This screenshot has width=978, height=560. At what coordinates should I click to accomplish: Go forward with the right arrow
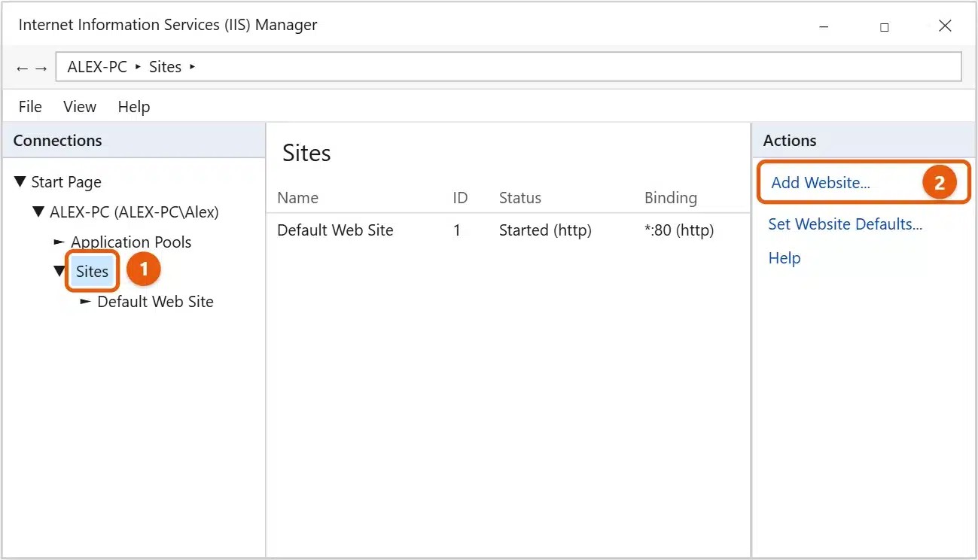click(41, 68)
